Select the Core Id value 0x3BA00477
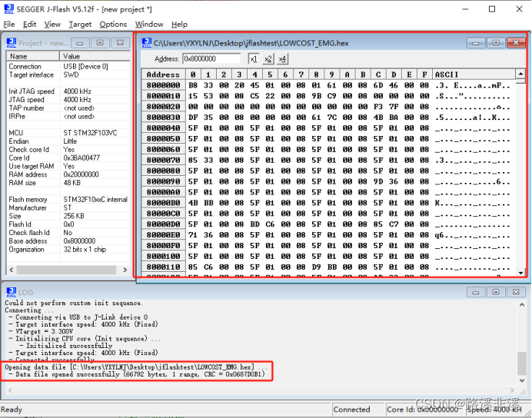 pos(81,158)
